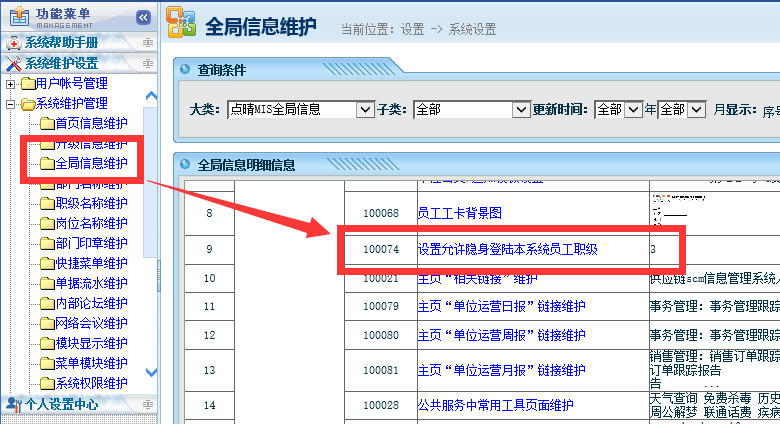Expand the 用户帐号管理 tree node
This screenshot has width=780, height=424.
pos(11,84)
